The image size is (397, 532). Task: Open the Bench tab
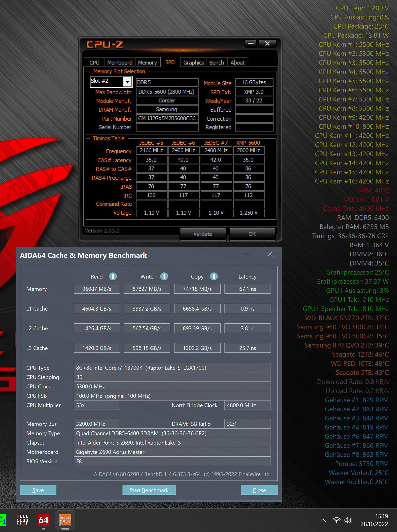click(x=217, y=63)
